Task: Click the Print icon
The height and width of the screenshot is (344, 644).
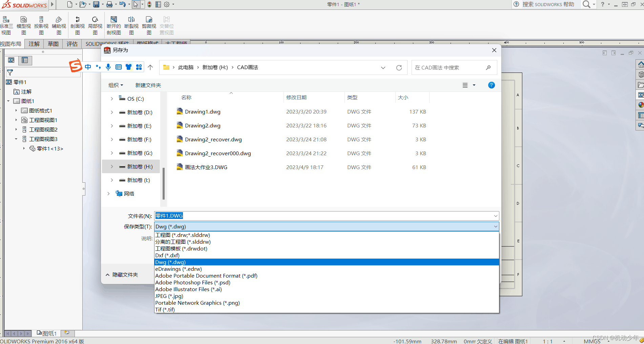Action: (x=109, y=4)
